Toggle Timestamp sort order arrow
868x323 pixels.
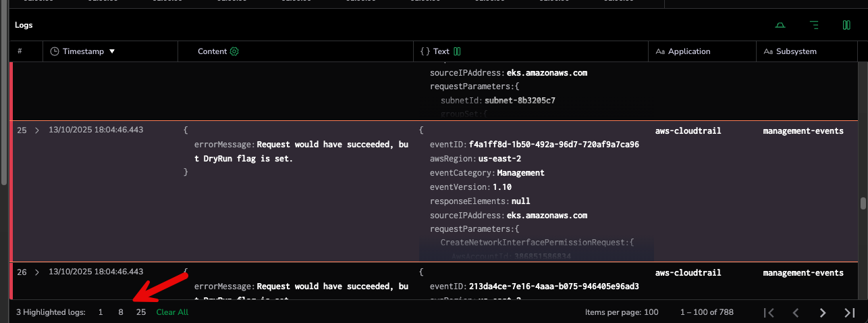coord(112,51)
